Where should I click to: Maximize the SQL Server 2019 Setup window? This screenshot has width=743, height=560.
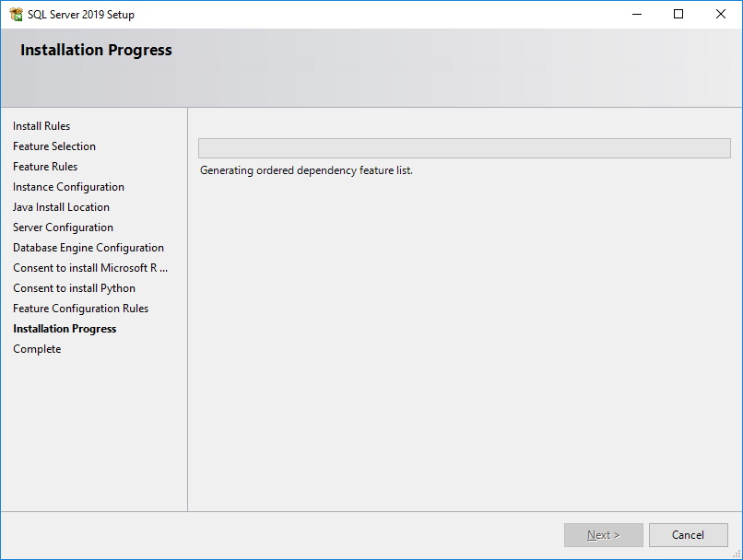tap(678, 14)
